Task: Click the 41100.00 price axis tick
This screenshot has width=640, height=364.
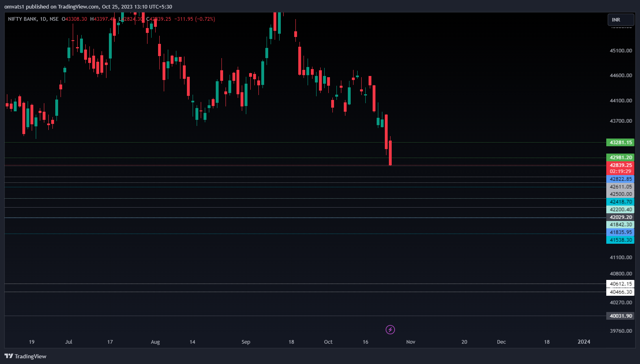Action: point(621,258)
